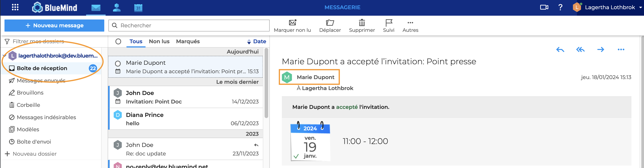Expand the Lagertha Lothbrok user menu
The height and width of the screenshot is (168, 644).
640,7
